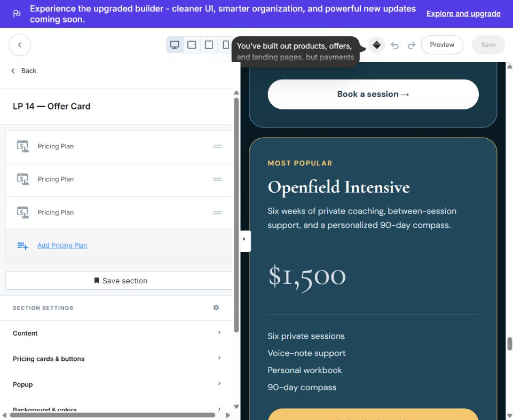513x420 pixels.
Task: Switch to mobile phone preview
Action: tap(226, 45)
